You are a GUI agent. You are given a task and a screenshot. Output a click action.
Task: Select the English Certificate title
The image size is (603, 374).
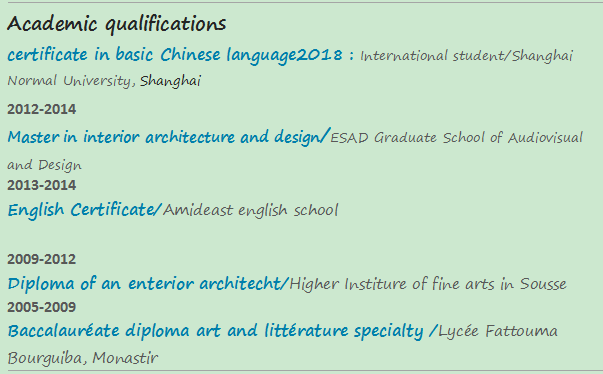(81, 210)
